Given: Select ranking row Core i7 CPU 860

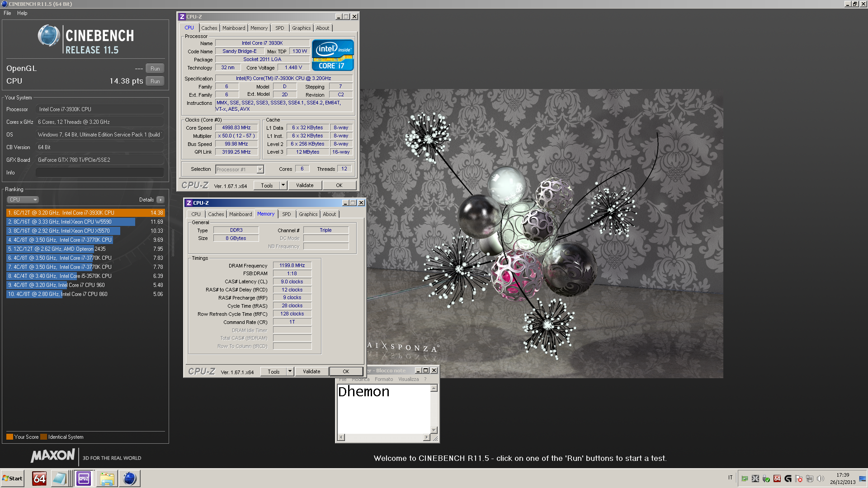Looking at the screenshot, I should coord(85,294).
